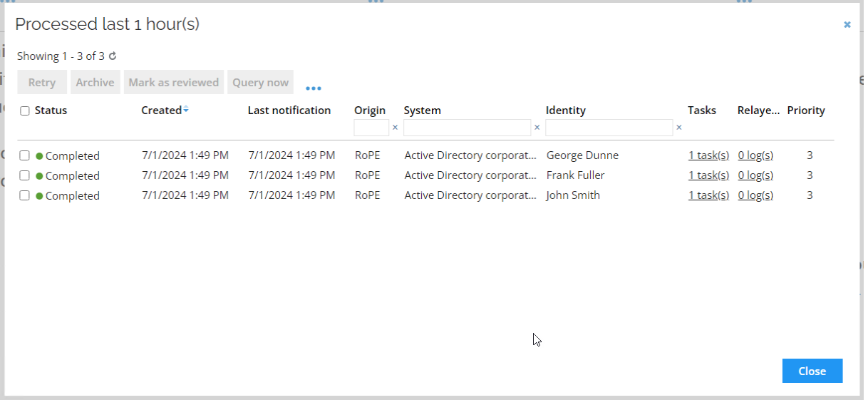This screenshot has height=400, width=868.
Task: Sort by the Origin column header
Action: coord(370,111)
